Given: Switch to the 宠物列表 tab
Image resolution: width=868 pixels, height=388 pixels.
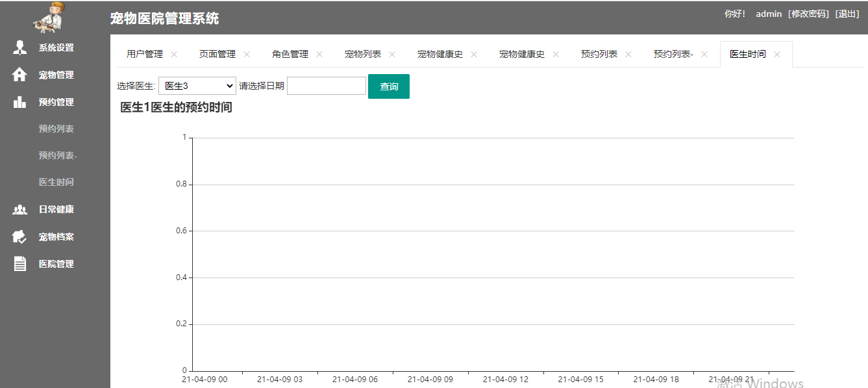Looking at the screenshot, I should 363,55.
